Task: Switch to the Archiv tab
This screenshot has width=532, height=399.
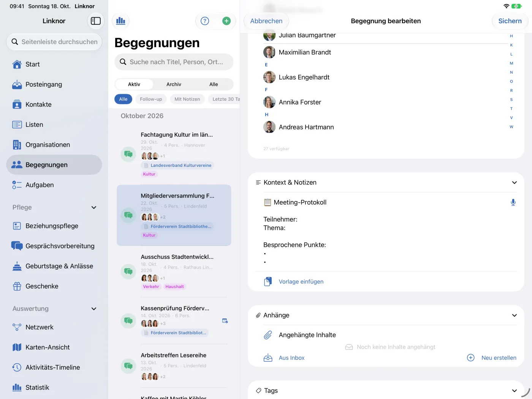Action: click(174, 84)
